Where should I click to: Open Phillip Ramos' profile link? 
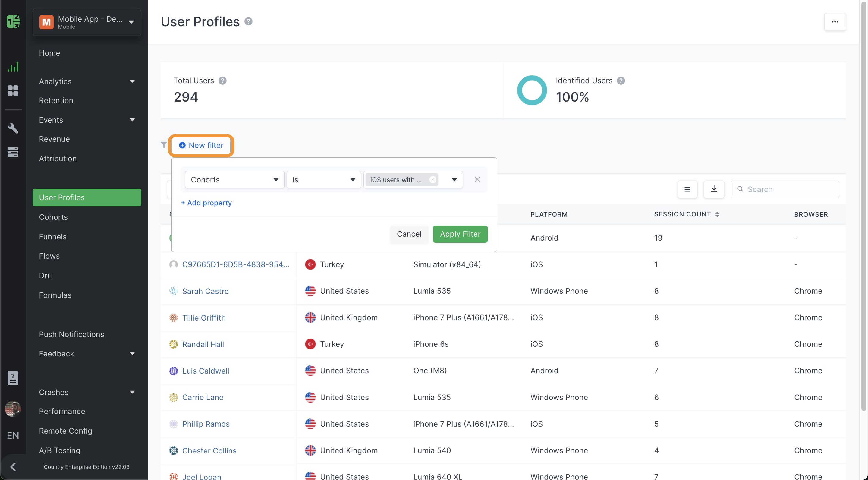pos(206,424)
